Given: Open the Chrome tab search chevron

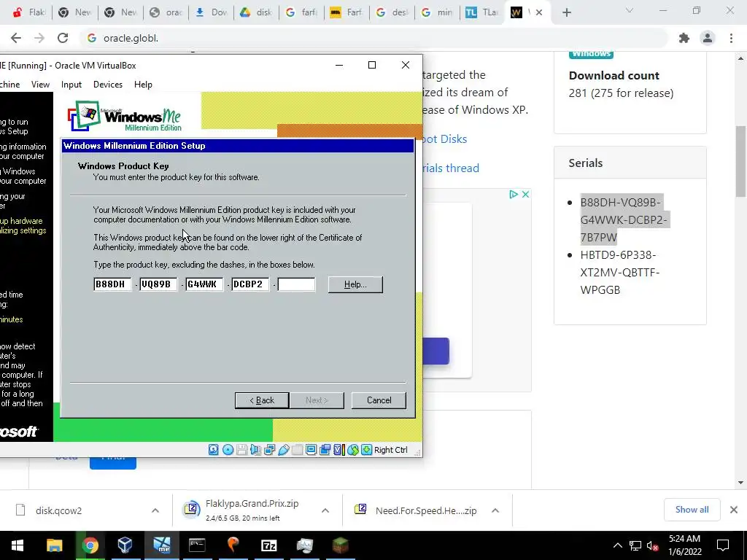Looking at the screenshot, I should [630, 10].
